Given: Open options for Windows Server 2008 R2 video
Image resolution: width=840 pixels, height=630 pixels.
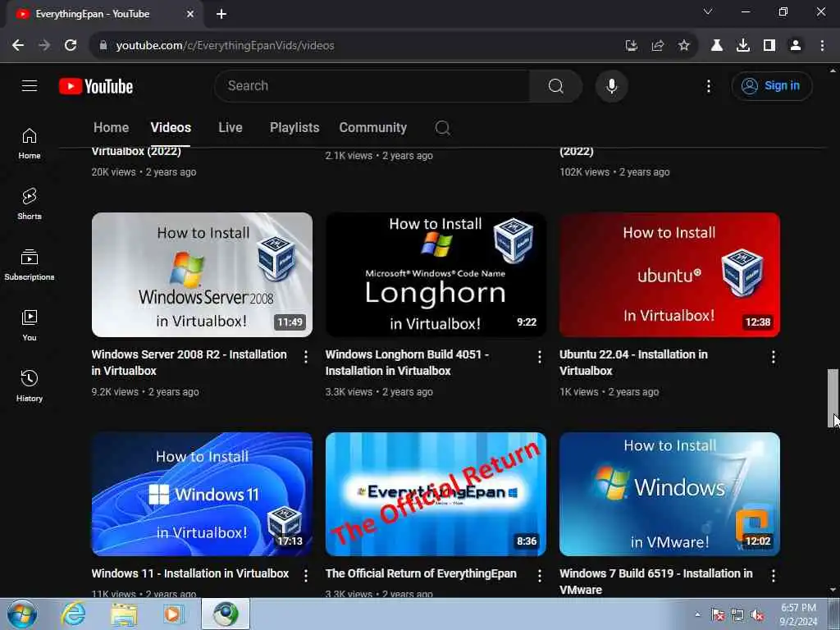Looking at the screenshot, I should (305, 357).
